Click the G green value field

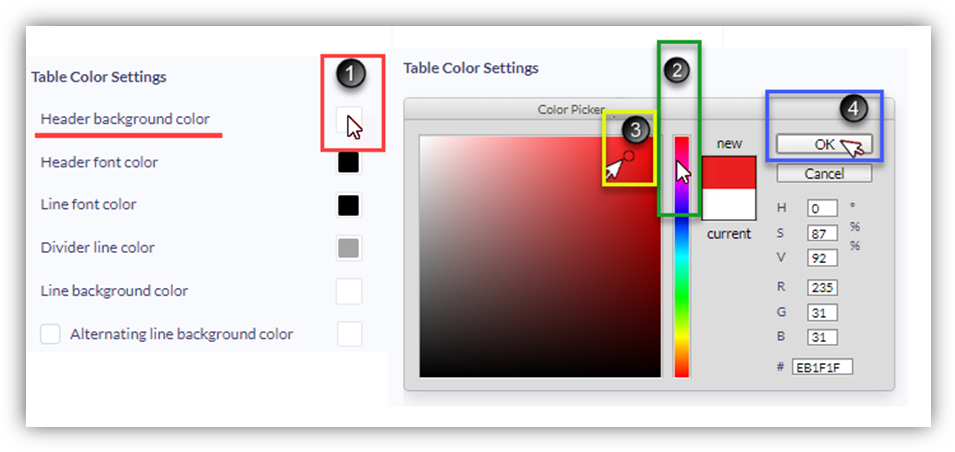pos(822,313)
